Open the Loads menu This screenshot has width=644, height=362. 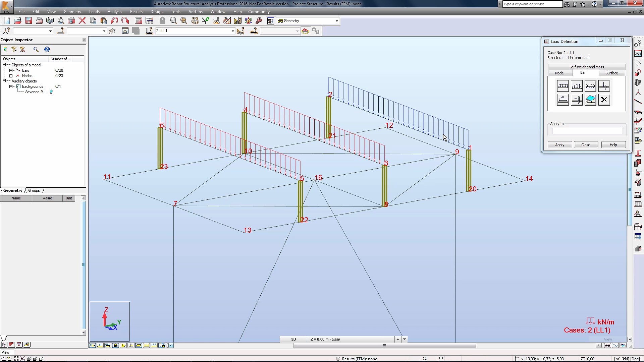pos(94,12)
